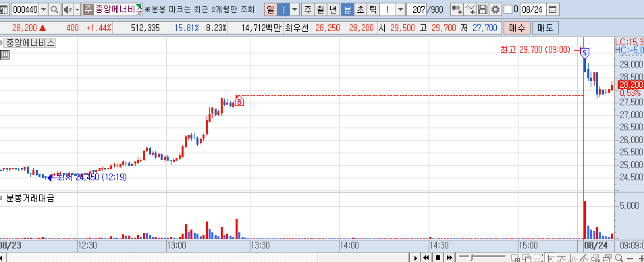Click the 매수 buy button
The width and height of the screenshot is (644, 262).
(516, 28)
